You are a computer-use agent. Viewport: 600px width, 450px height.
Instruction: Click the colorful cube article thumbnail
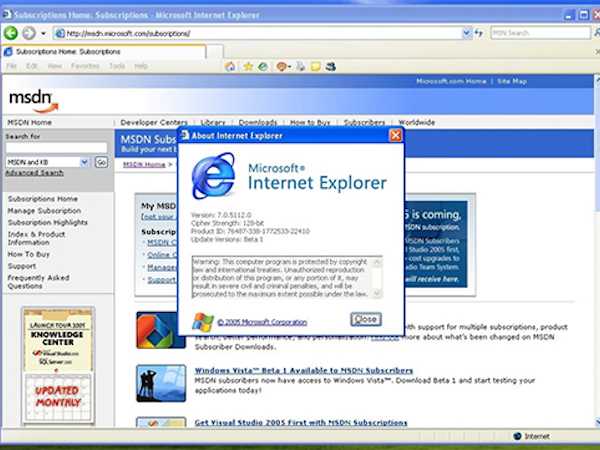[161, 330]
